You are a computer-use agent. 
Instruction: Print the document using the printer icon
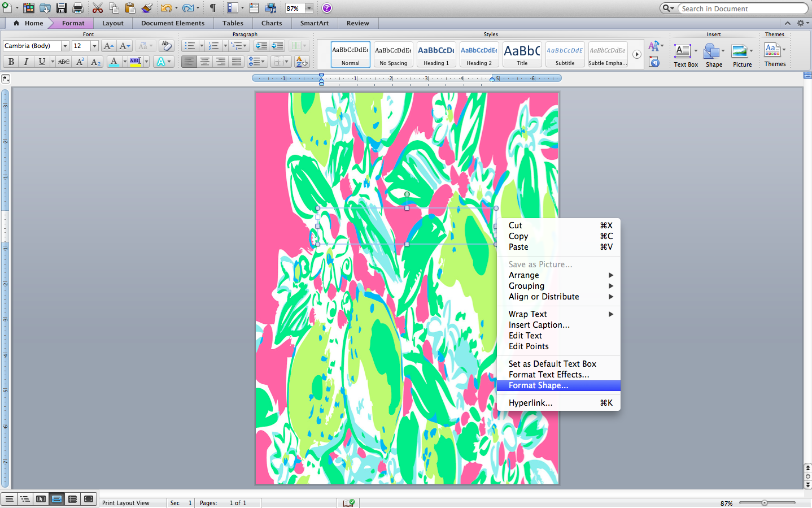(x=78, y=8)
